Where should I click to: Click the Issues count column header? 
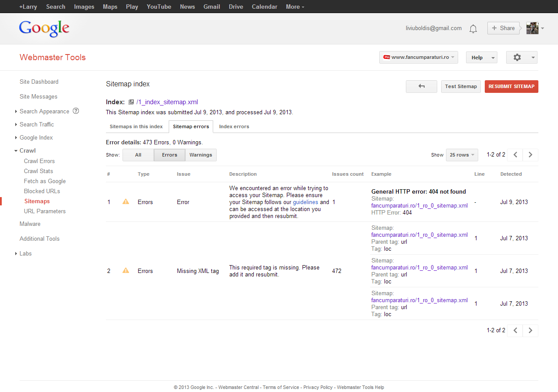pyautogui.click(x=348, y=174)
